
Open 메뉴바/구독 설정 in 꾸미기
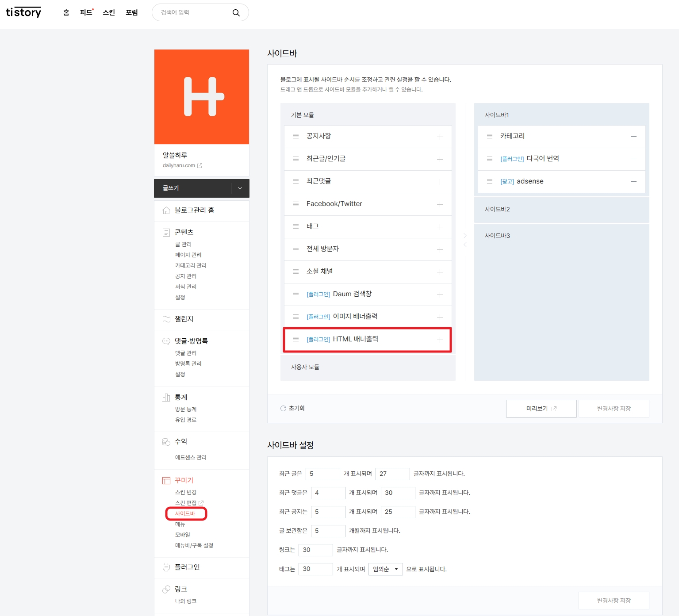coord(194,546)
